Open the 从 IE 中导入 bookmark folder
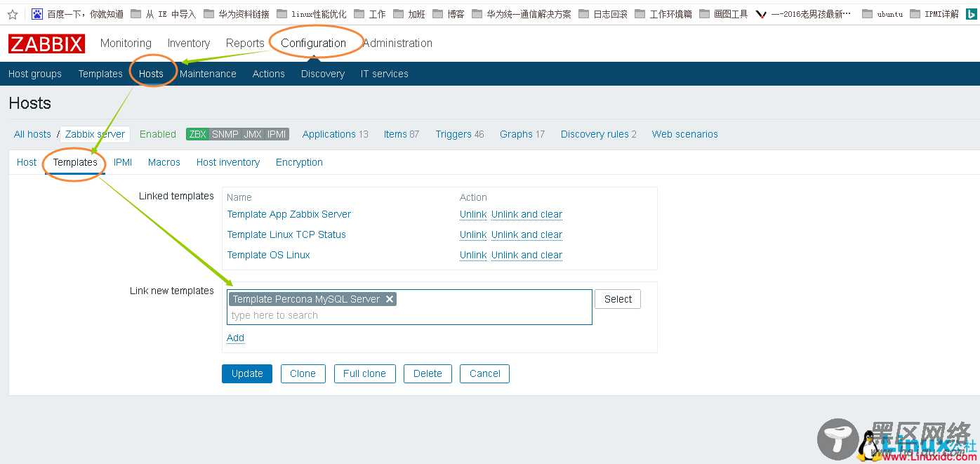This screenshot has height=464, width=980. tap(163, 14)
